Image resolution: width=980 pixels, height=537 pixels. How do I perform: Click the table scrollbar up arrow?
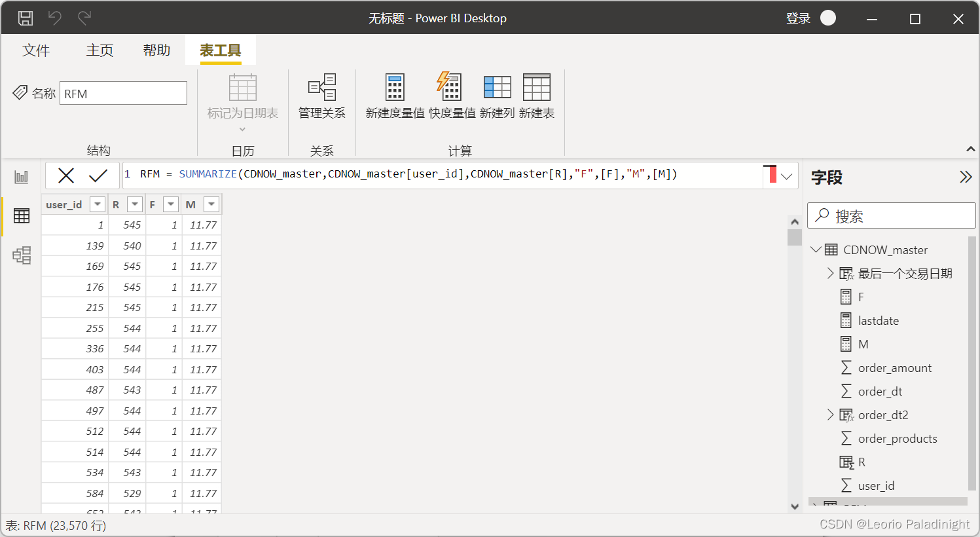pyautogui.click(x=795, y=222)
